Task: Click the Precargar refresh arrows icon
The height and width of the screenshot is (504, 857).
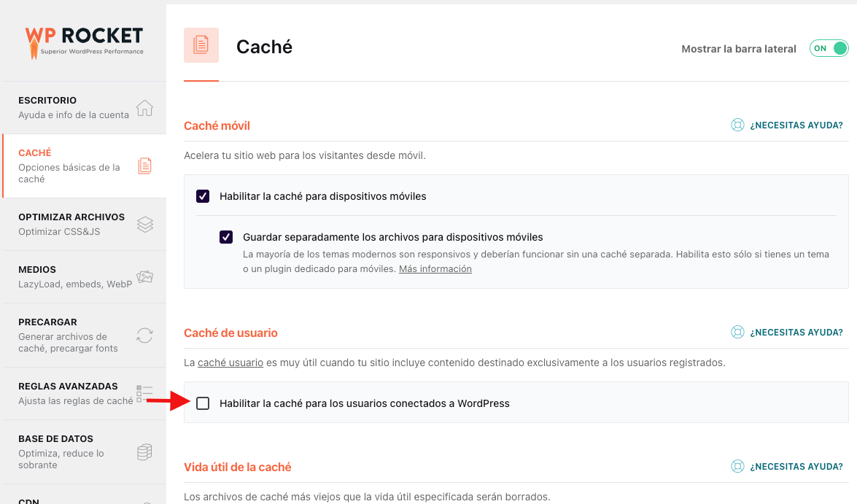Action: pos(145,335)
